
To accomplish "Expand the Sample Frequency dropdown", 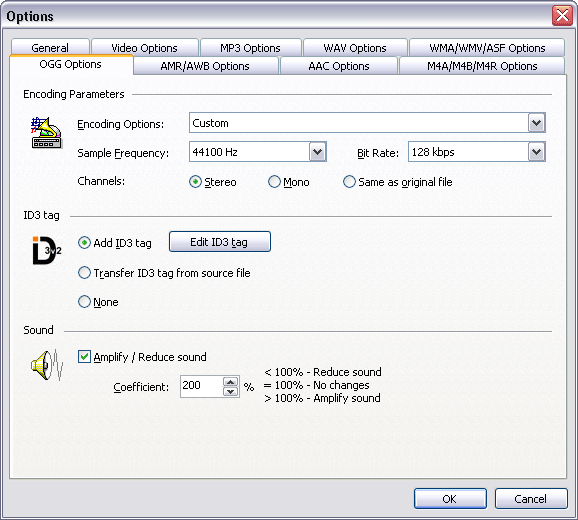I will pos(317,152).
